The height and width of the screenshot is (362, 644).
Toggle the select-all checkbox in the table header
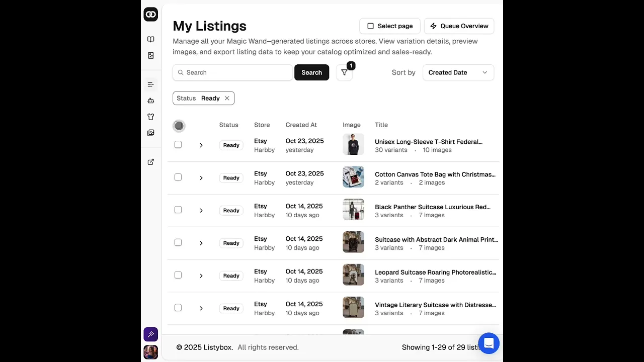coord(179,126)
